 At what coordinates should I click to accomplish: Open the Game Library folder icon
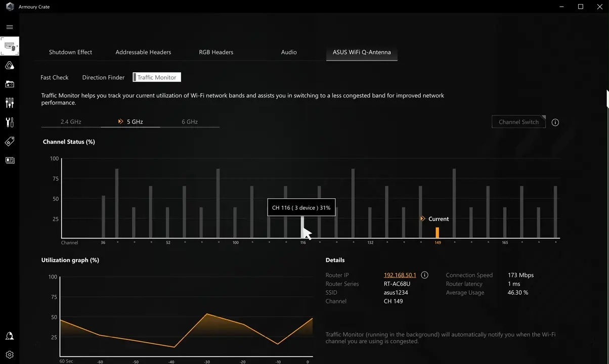coord(10,84)
